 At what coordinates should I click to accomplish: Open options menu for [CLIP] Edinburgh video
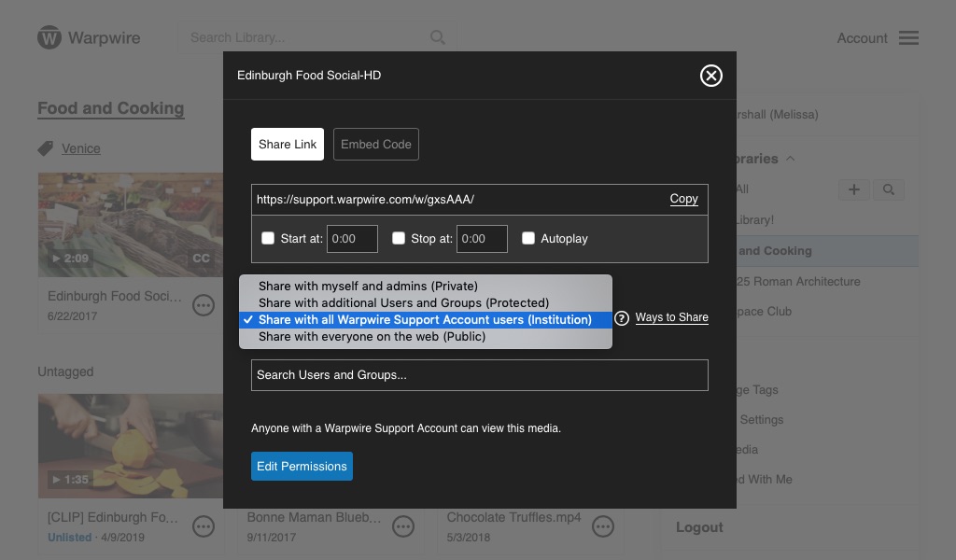[x=204, y=525]
